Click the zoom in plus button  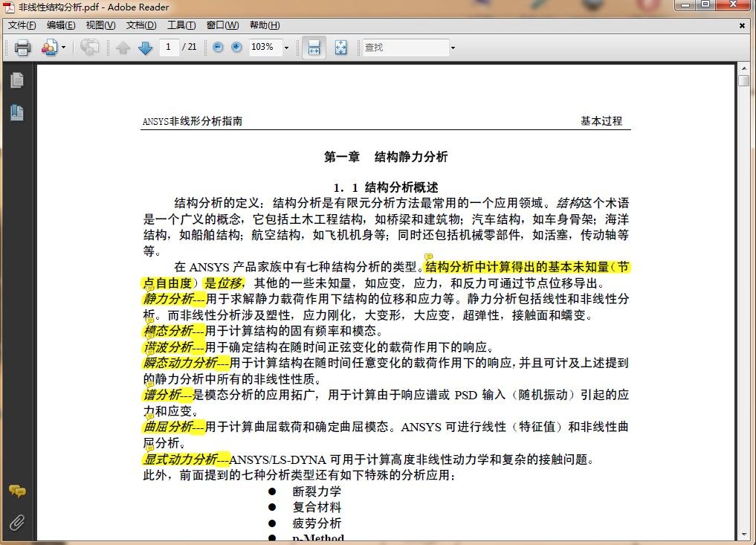click(236, 48)
